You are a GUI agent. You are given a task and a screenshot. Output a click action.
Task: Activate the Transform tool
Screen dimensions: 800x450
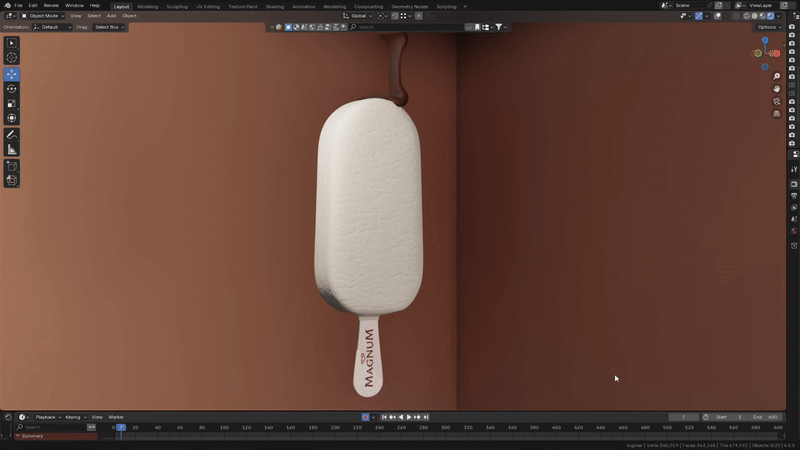pyautogui.click(x=12, y=118)
